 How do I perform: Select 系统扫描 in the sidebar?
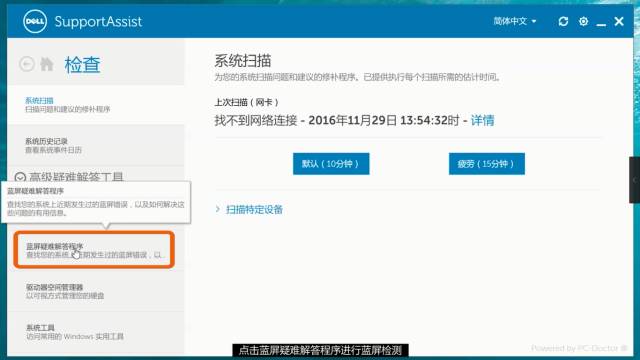96,104
